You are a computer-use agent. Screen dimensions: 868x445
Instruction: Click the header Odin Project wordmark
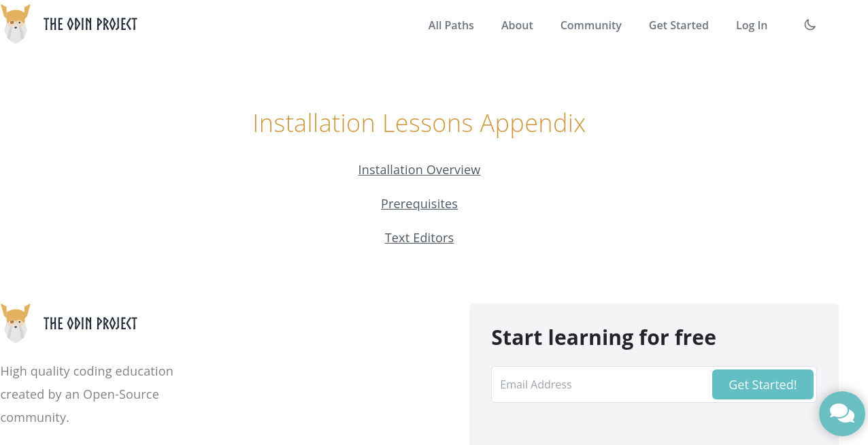click(x=90, y=24)
